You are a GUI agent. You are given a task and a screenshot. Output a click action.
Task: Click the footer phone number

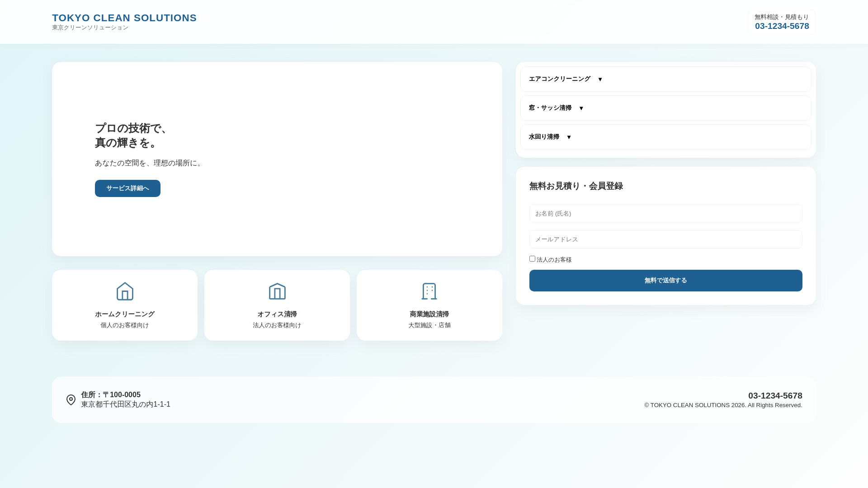775,396
